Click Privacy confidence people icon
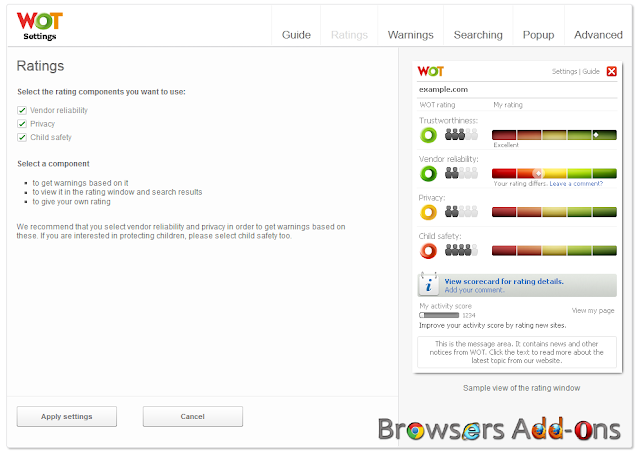This screenshot has width=640, height=455. click(461, 211)
